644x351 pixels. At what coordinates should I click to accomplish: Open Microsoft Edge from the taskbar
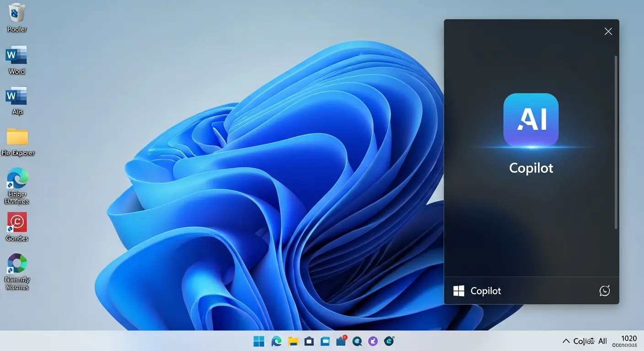tap(276, 341)
